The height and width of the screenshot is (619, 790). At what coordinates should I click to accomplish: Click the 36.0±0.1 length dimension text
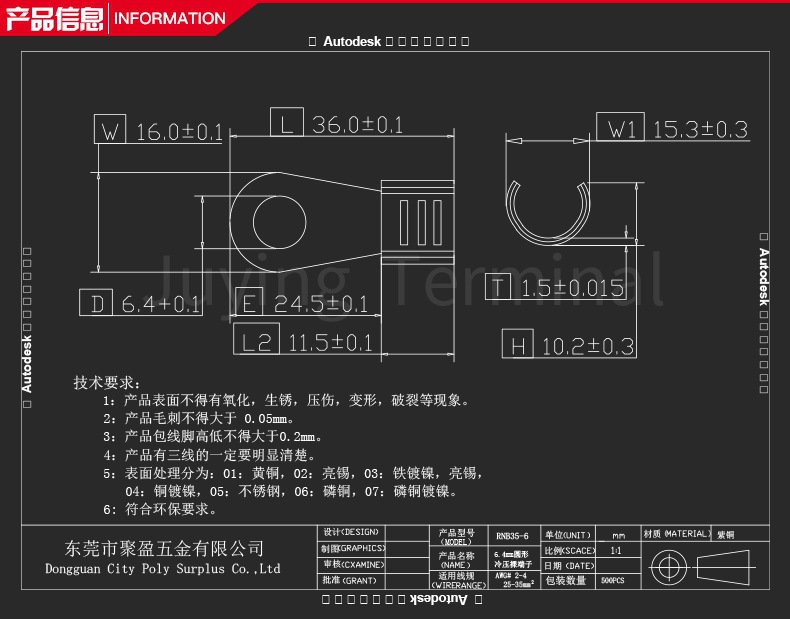pyautogui.click(x=357, y=125)
